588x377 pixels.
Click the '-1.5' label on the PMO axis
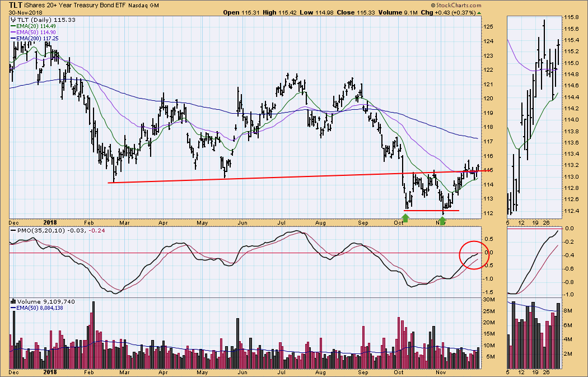pyautogui.click(x=487, y=292)
